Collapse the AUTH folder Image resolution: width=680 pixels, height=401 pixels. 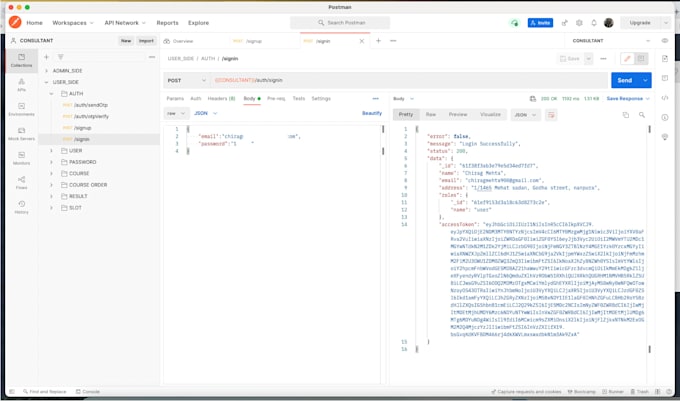(x=51, y=94)
